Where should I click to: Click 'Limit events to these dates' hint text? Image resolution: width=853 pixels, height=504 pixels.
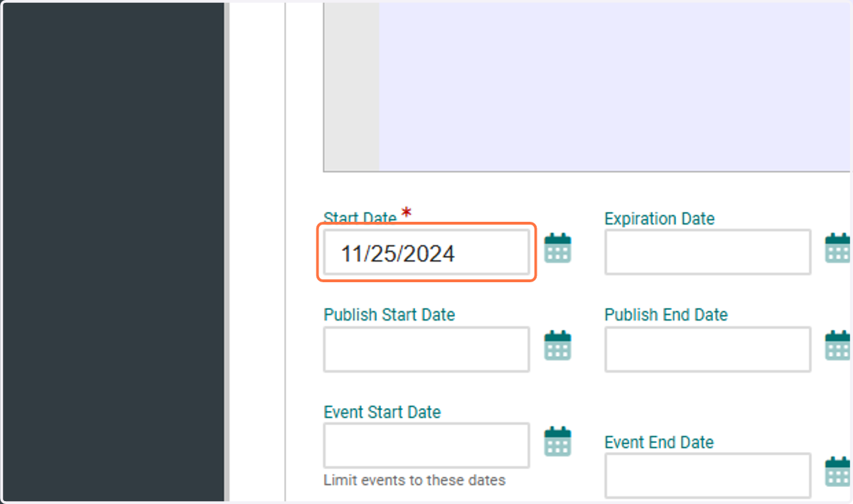click(414, 480)
